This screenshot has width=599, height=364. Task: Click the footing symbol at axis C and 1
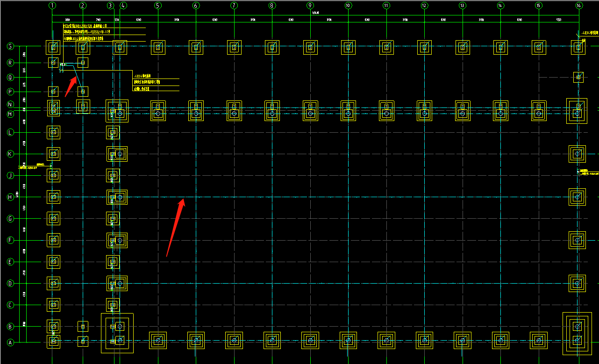[53, 305]
